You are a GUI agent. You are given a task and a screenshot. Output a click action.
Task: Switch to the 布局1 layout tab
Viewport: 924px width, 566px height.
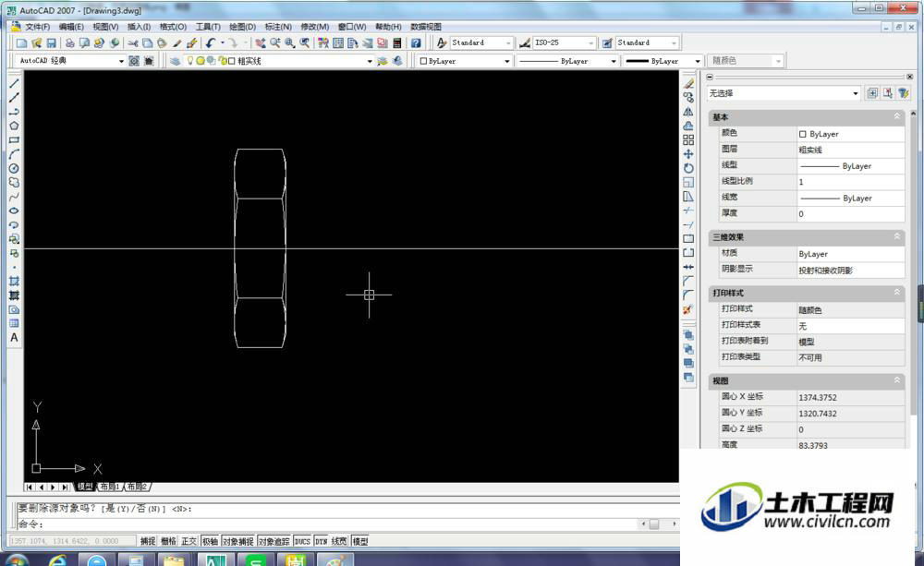point(110,487)
